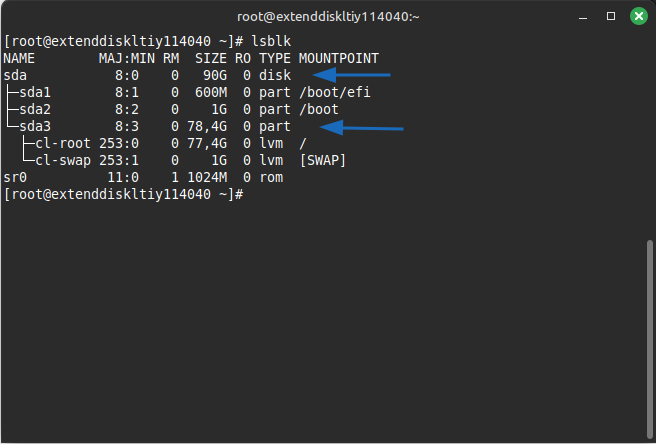Maximize the terminal window
Screen dimensions: 656x444
pos(612,16)
